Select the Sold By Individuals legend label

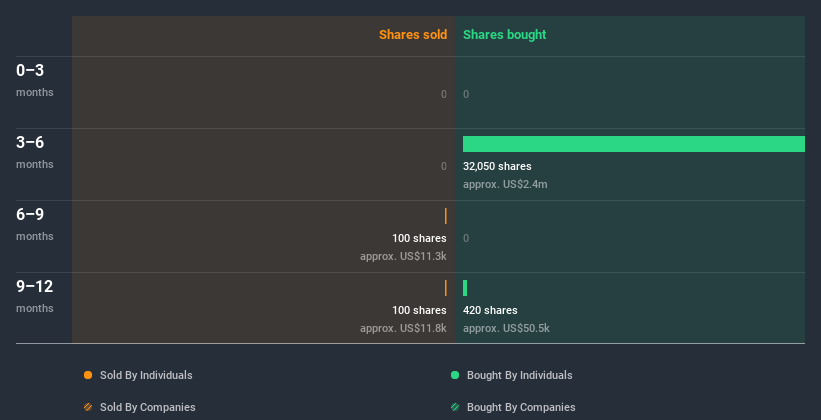click(146, 375)
